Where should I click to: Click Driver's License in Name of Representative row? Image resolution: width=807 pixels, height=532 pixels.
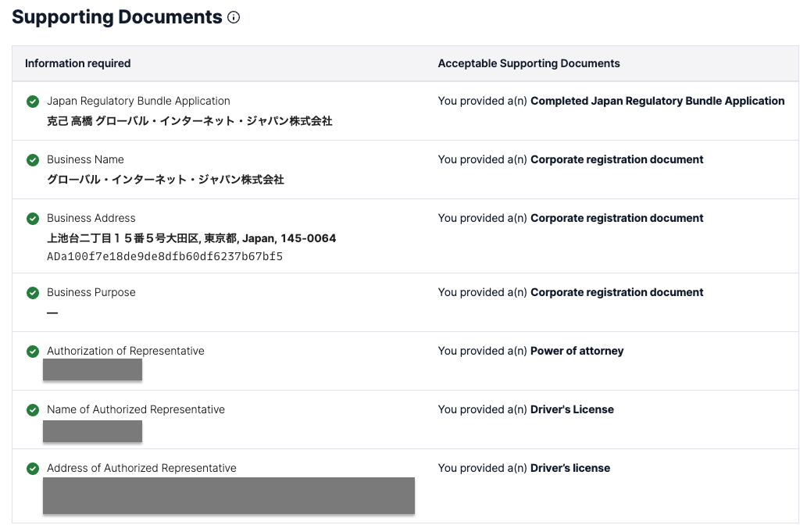[x=573, y=409]
